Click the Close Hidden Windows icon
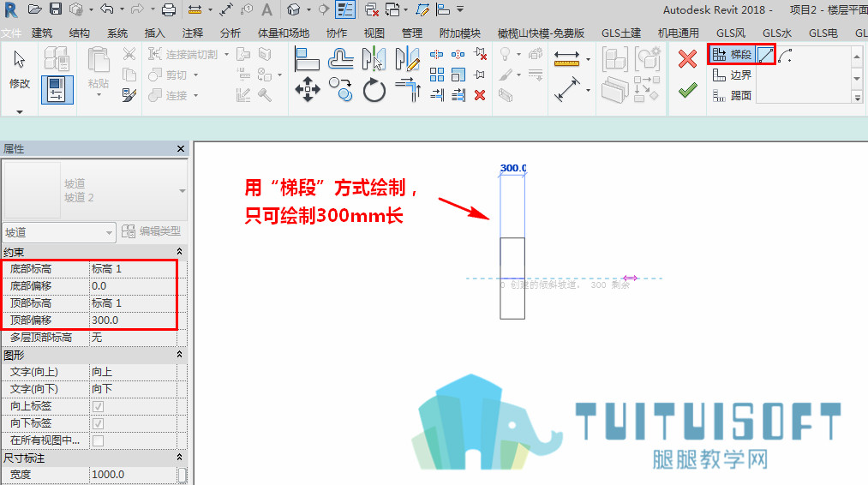Viewport: 868px width, 485px height. [x=371, y=9]
